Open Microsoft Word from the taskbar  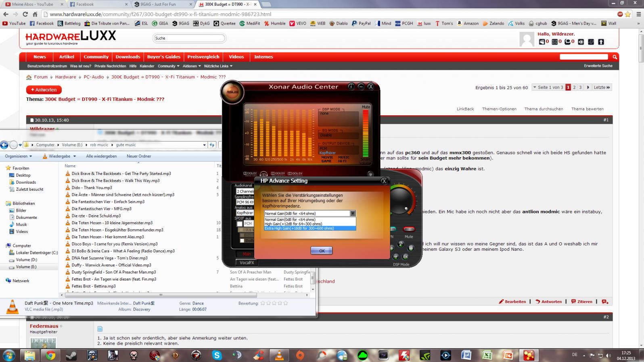coord(466,355)
